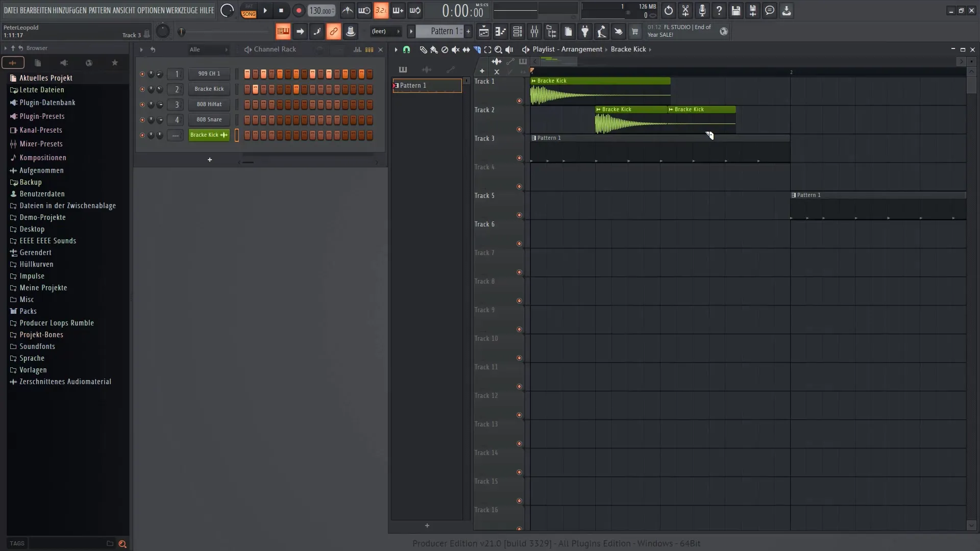
Task: Mute the Bracke Kick channel row
Action: [141, 89]
